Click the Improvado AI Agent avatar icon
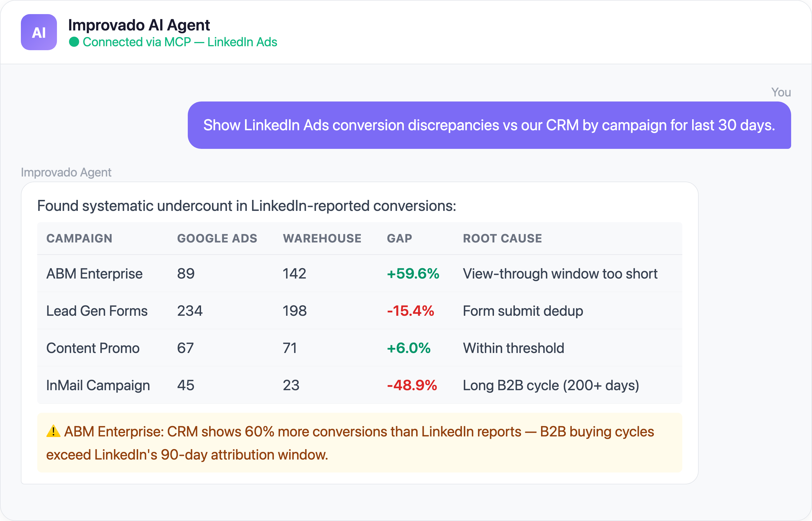 [39, 32]
